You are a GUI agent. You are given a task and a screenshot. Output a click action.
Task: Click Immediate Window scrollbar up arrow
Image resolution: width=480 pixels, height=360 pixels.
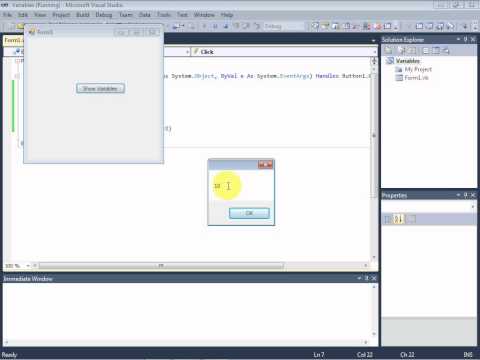pos(374,287)
